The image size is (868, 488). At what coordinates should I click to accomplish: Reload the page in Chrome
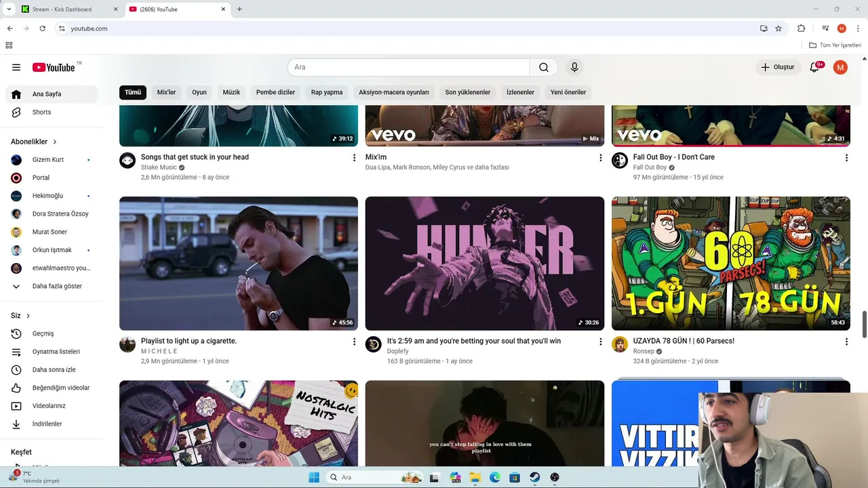[42, 28]
